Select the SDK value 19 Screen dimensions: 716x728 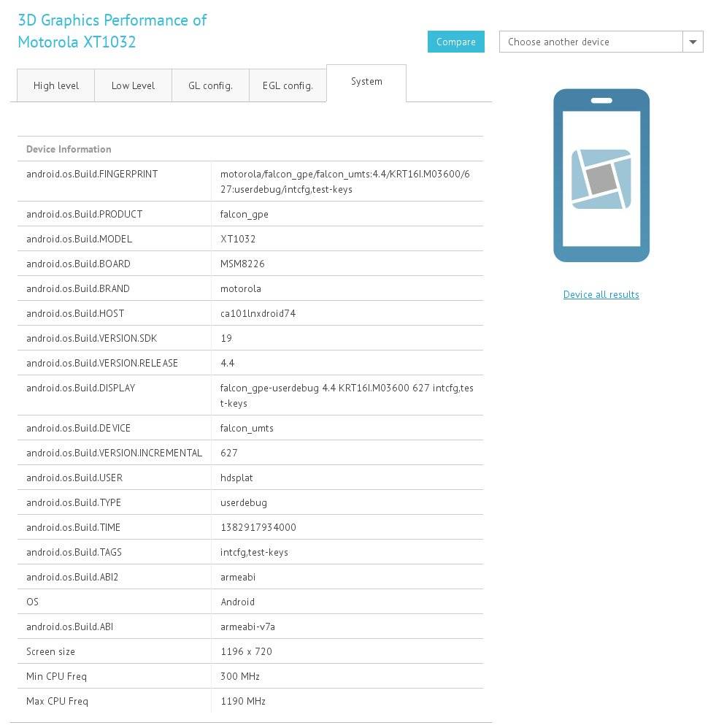click(x=226, y=339)
